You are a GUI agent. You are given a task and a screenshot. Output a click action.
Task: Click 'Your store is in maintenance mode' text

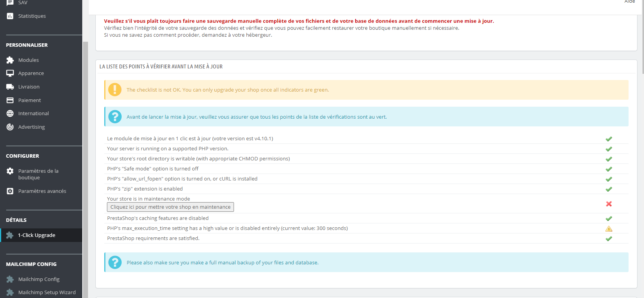[x=149, y=199]
